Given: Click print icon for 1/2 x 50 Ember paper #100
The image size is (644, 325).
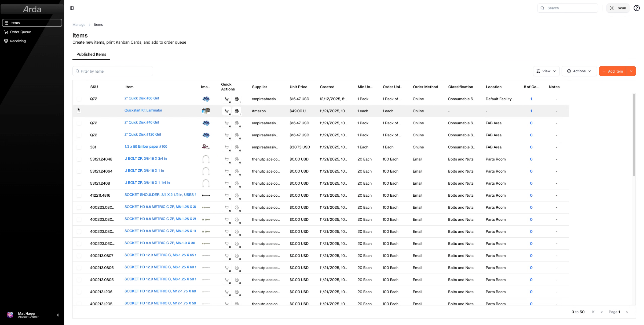Looking at the screenshot, I should (237, 147).
